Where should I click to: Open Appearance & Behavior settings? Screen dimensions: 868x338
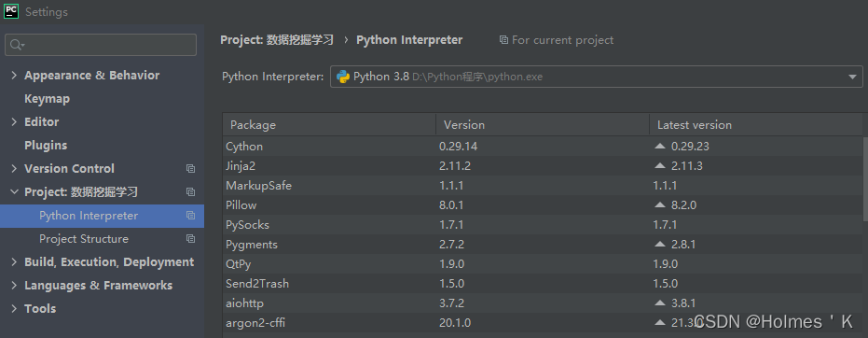pyautogui.click(x=92, y=76)
